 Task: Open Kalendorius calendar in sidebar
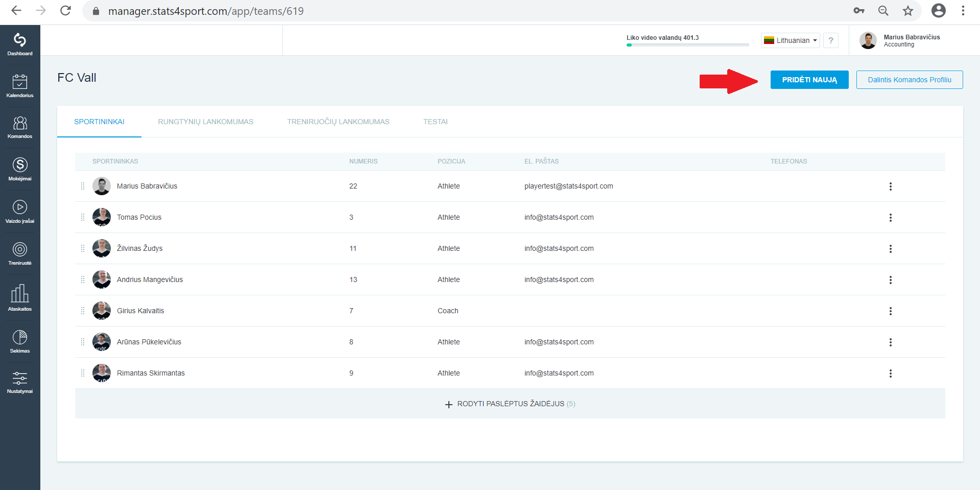[20, 86]
